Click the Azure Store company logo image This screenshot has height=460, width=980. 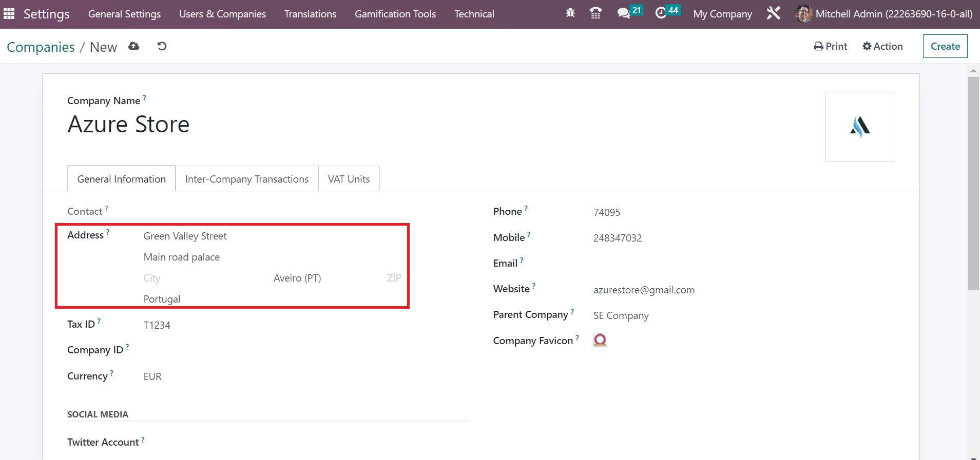point(859,127)
